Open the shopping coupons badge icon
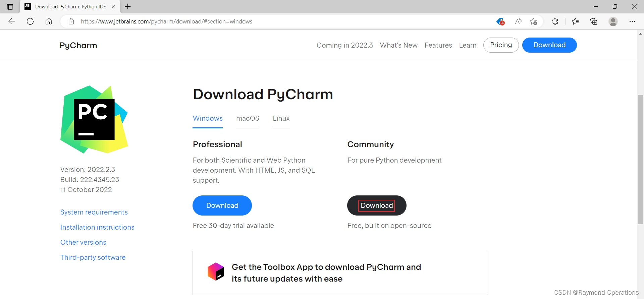 click(x=500, y=21)
